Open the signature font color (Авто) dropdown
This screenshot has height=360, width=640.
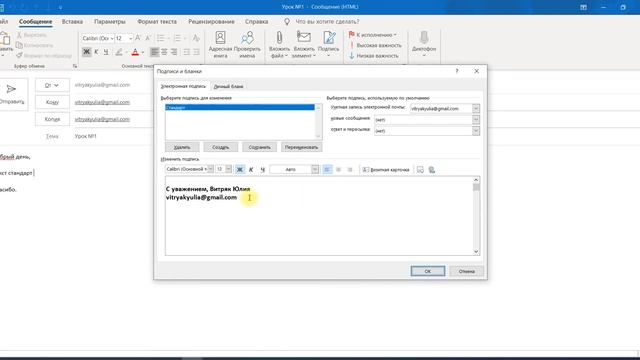(315, 169)
